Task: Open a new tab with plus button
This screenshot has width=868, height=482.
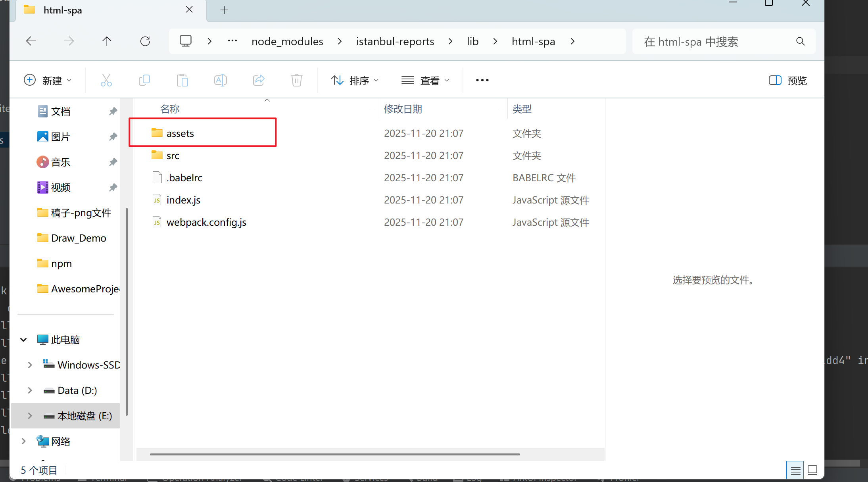Action: (224, 10)
